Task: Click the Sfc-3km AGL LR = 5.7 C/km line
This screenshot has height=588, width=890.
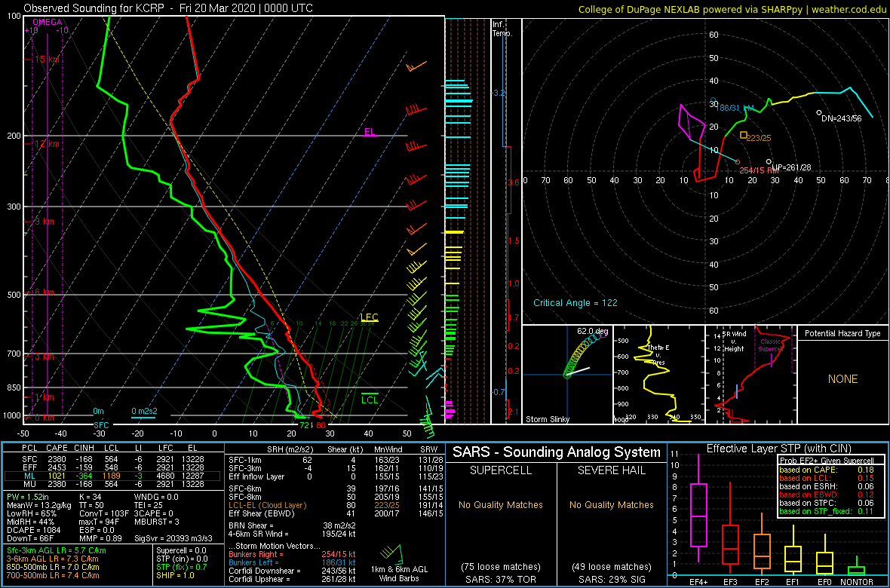Action: tap(57, 550)
